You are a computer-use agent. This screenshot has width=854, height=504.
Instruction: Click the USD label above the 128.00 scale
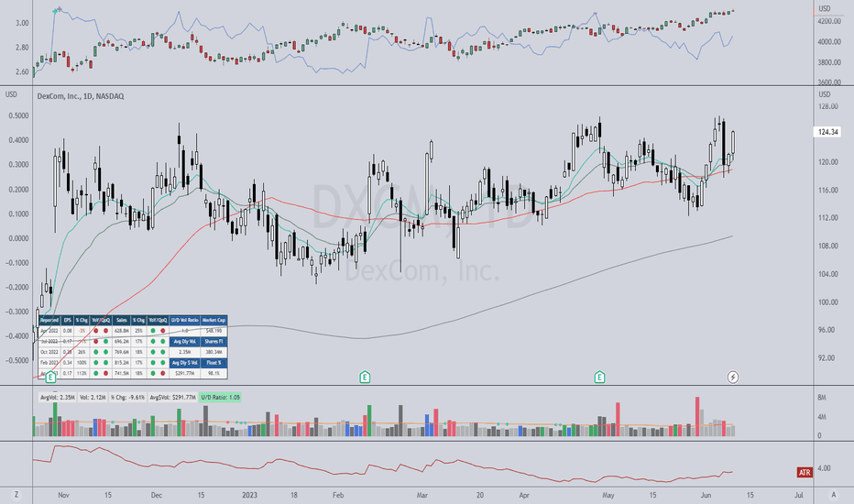(x=825, y=94)
